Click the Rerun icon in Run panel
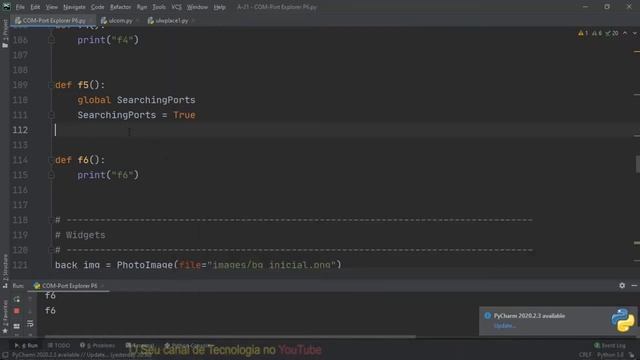This screenshot has width=640, height=360. 17,299
